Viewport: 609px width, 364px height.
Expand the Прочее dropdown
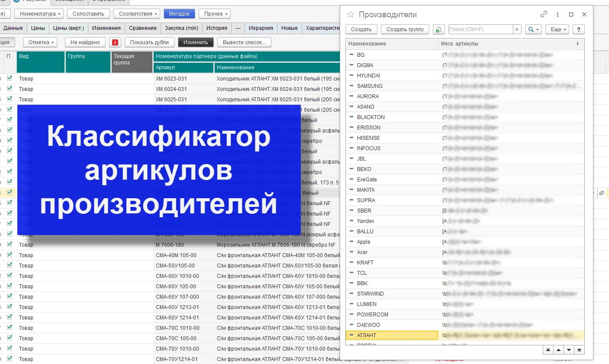coord(215,14)
